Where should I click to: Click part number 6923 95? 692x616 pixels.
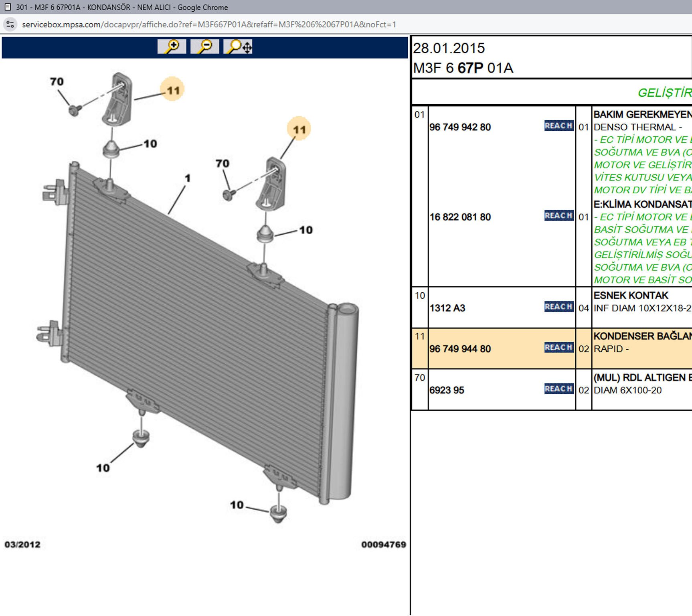tap(447, 390)
